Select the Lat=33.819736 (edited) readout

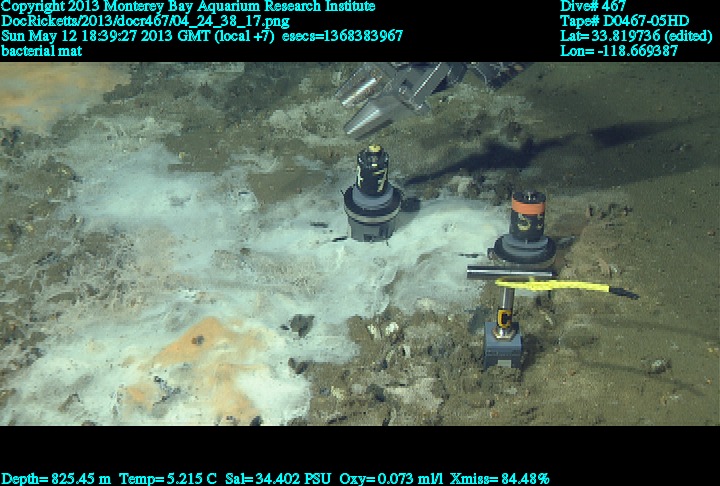636,36
